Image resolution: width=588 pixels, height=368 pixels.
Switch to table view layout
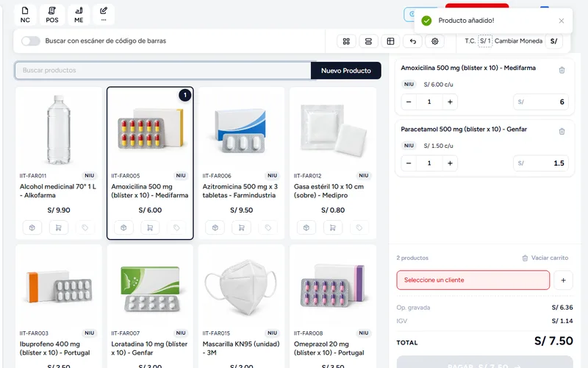coord(390,41)
